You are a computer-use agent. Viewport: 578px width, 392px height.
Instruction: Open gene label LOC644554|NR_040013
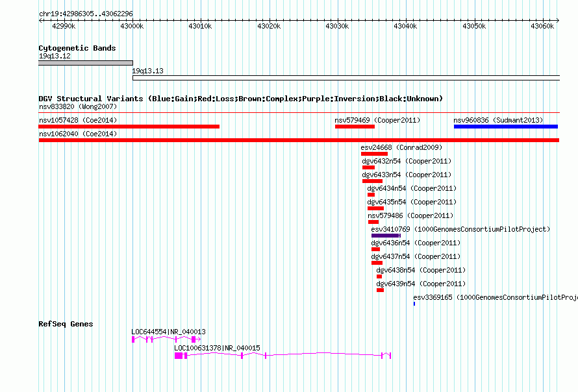click(x=168, y=332)
